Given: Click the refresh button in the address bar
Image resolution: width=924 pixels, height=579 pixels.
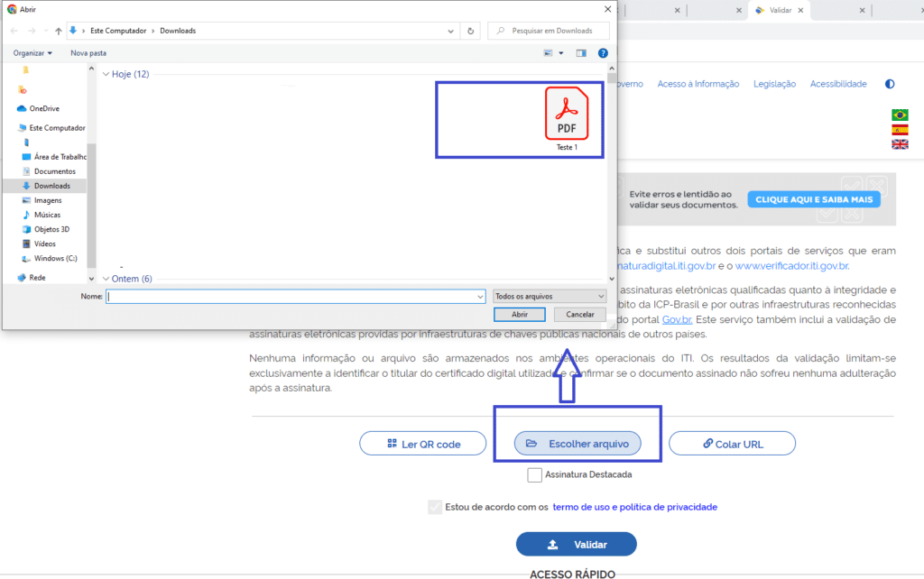Looking at the screenshot, I should [x=470, y=31].
